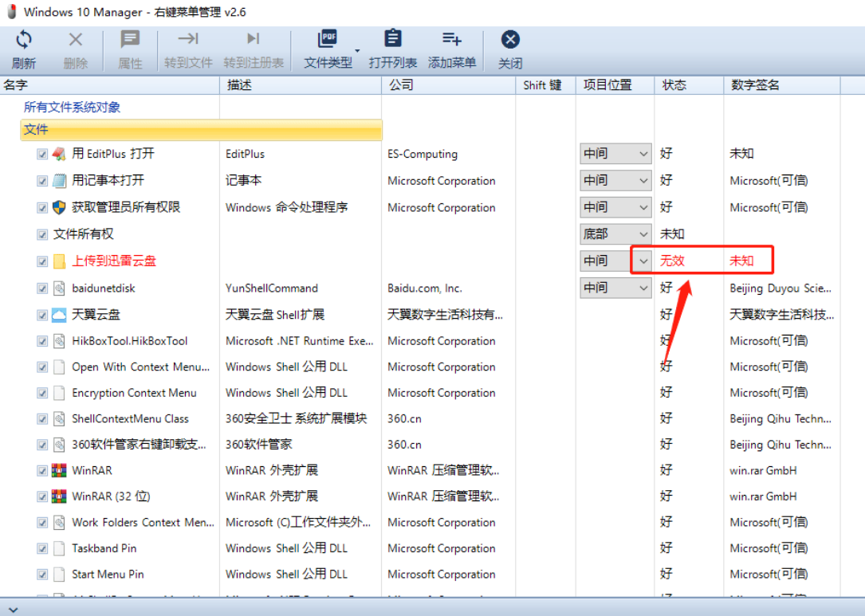The height and width of the screenshot is (616, 865).
Task: Click the 转到文件 toolbar icon
Action: [188, 40]
